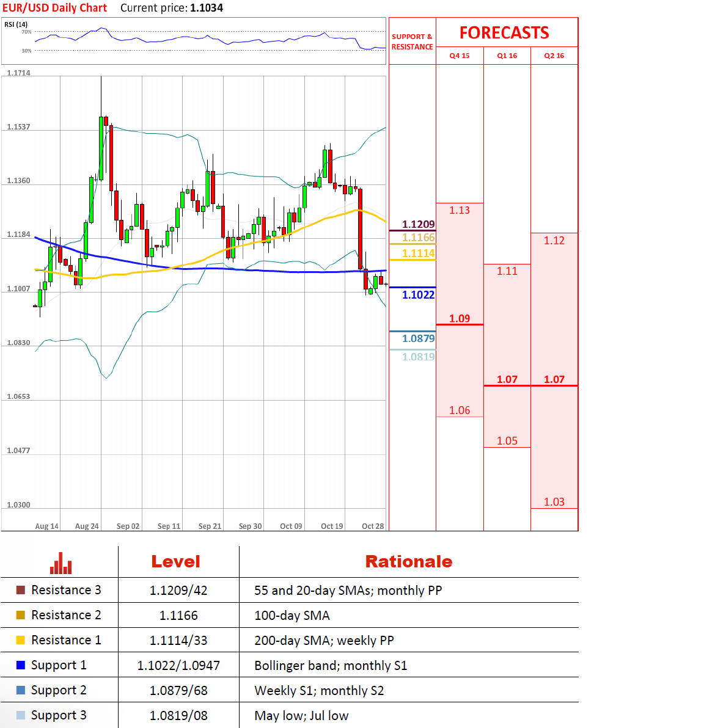Click the Q2 16 lower forecast 1.03
This screenshot has height=728, width=704.
point(554,502)
